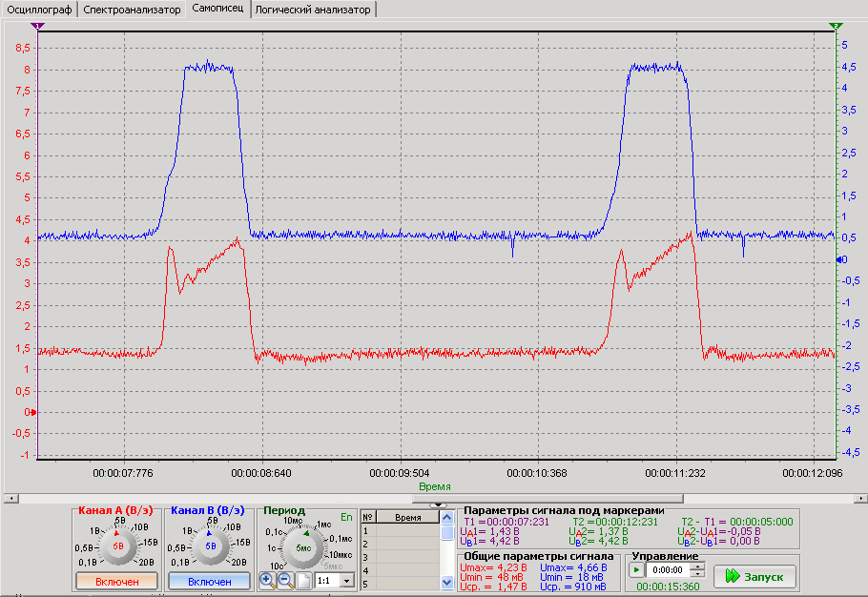Click the Канал B volts-per-division knob
The image size is (868, 597).
point(210,546)
